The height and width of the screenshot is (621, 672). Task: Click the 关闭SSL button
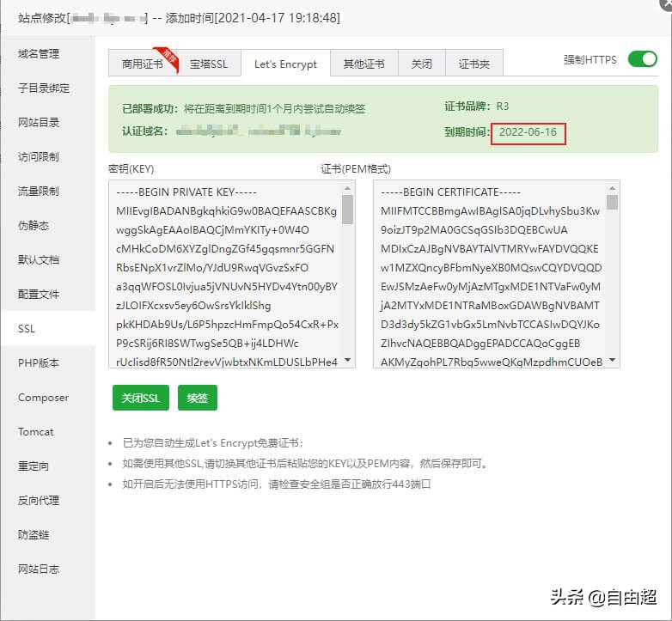click(141, 398)
